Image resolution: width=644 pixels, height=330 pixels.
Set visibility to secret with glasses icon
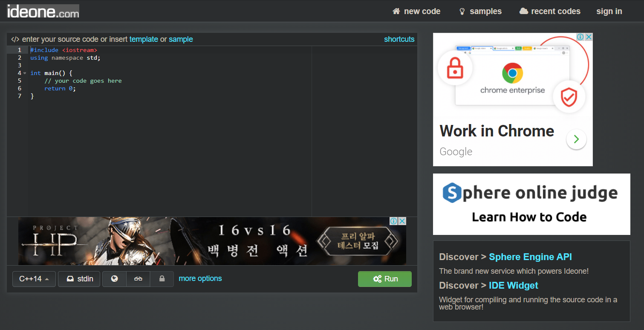(138, 279)
